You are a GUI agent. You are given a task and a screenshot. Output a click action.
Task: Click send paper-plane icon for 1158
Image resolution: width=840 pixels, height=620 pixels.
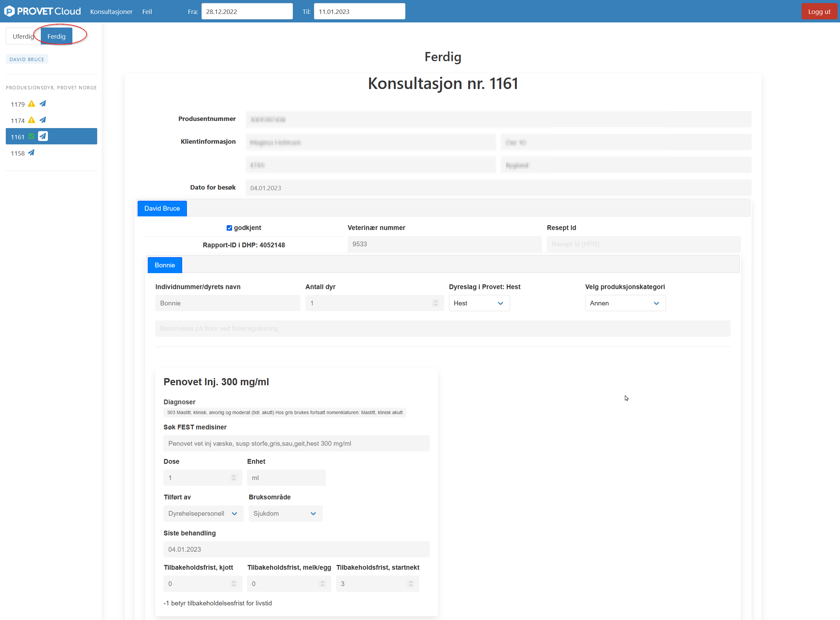click(31, 153)
